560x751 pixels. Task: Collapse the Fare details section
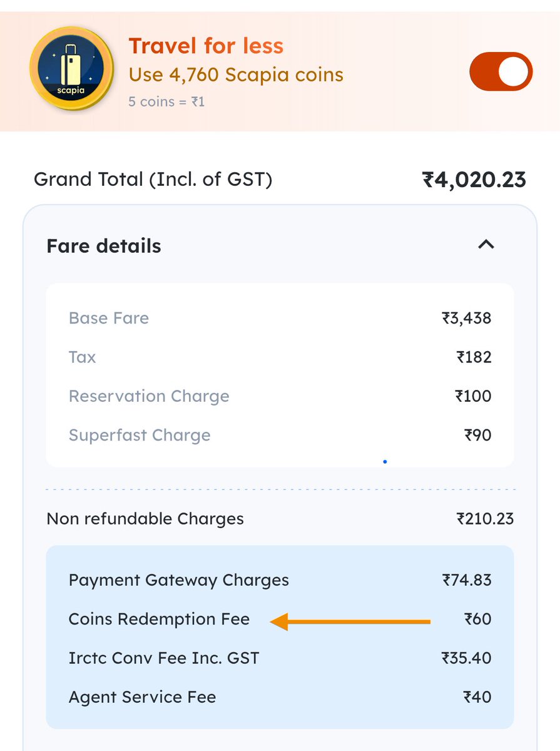pos(486,245)
